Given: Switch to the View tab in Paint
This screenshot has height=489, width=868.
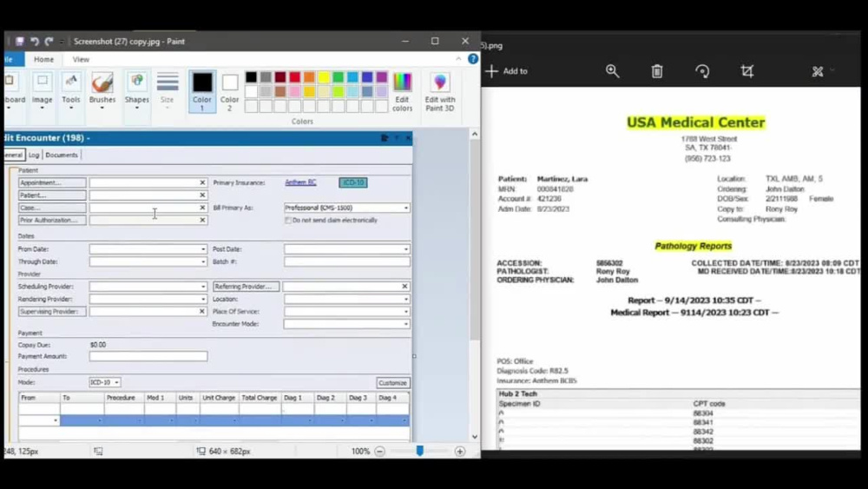Looking at the screenshot, I should [x=81, y=59].
